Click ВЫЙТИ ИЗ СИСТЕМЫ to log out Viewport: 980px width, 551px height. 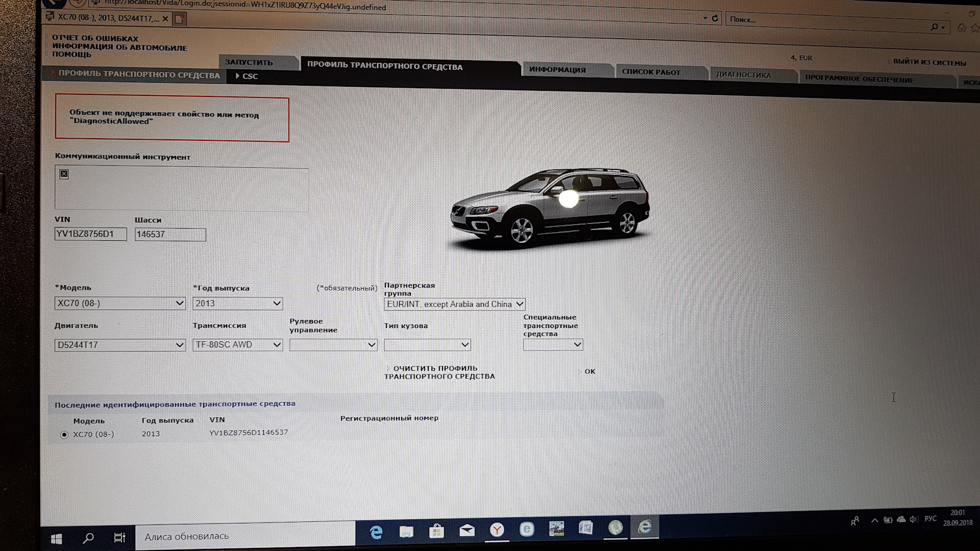tap(929, 62)
